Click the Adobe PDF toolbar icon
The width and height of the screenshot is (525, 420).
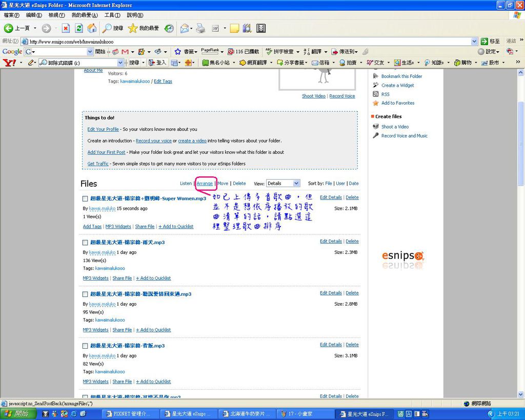pyautogui.click(x=510, y=52)
